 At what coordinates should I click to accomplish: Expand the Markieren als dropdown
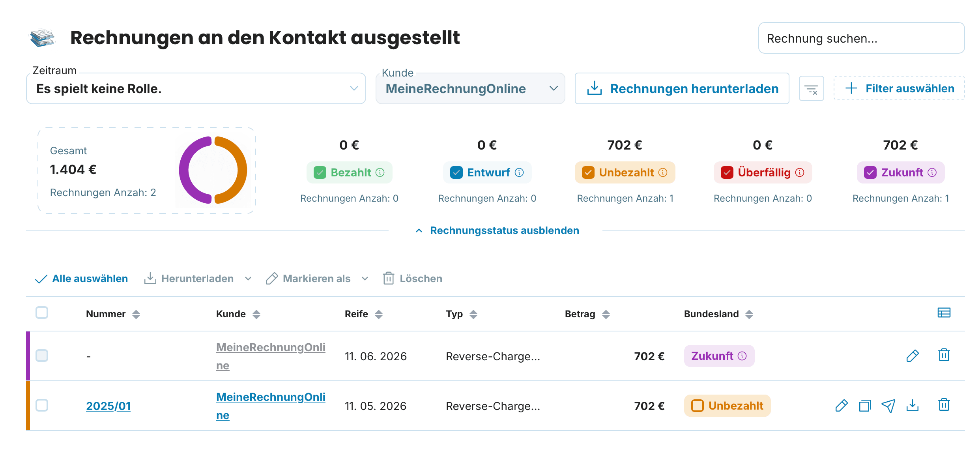(365, 279)
